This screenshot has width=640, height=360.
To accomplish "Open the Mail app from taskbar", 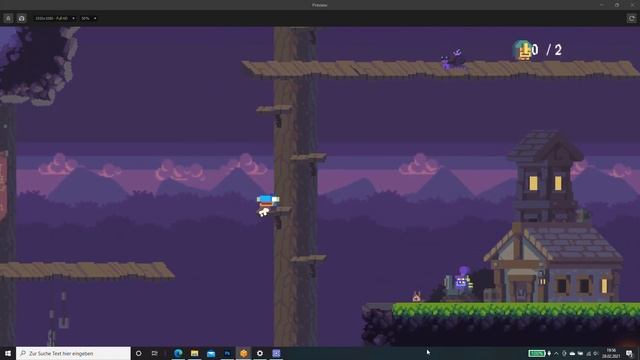I will (x=211, y=353).
